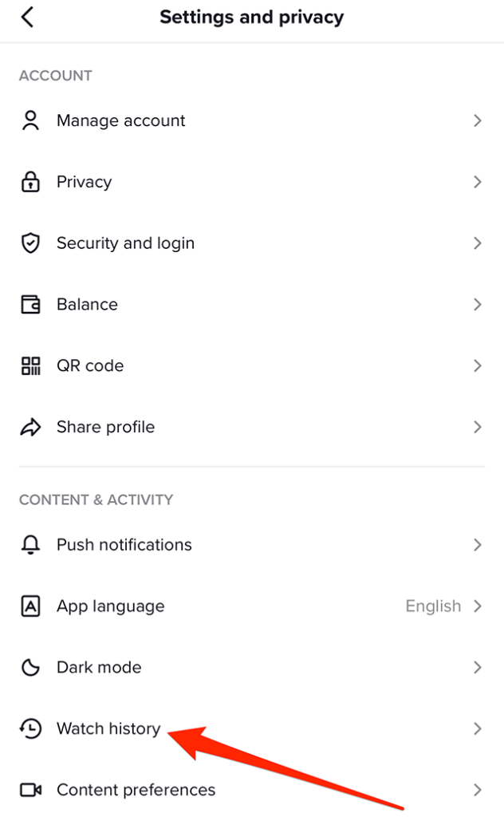Expand the Watch history row chevron

coord(478,728)
